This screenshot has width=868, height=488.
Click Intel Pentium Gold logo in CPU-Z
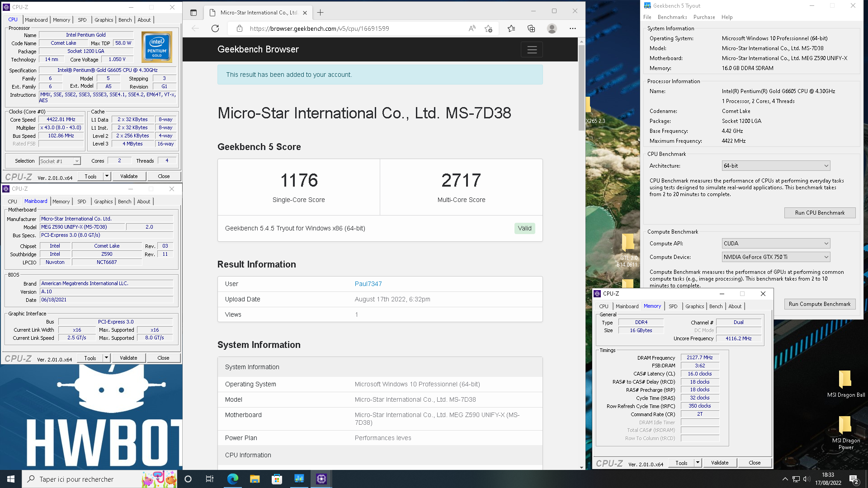pos(156,47)
